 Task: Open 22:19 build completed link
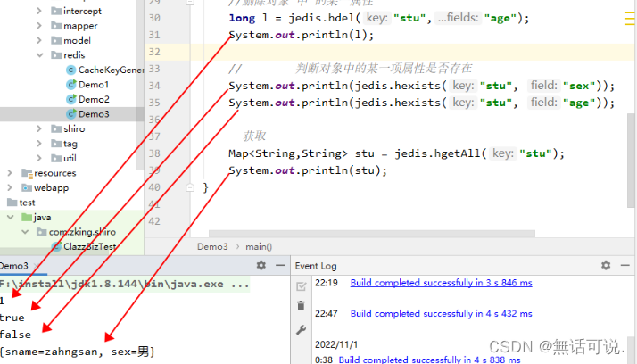point(442,283)
